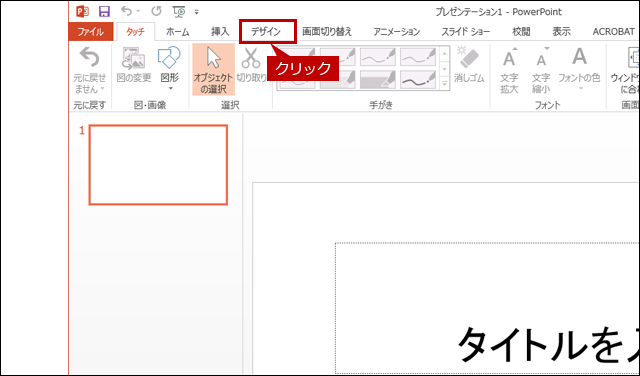The image size is (640, 376).
Task: Click the フォントの色 letter A icon
Action: coord(579,57)
